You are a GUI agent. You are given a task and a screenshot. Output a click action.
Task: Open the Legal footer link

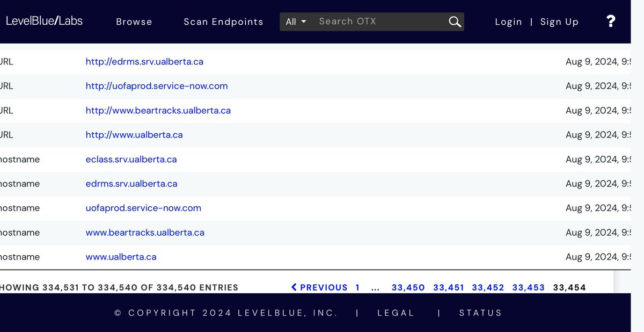396,313
